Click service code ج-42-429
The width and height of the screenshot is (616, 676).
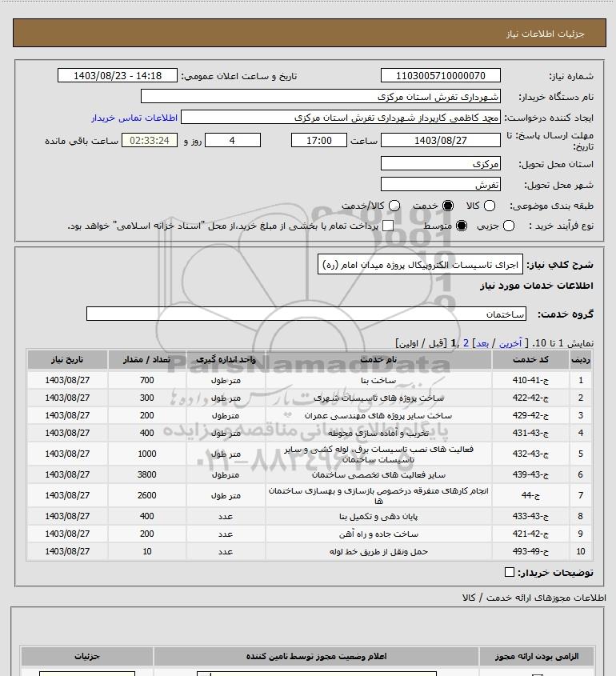(x=530, y=415)
